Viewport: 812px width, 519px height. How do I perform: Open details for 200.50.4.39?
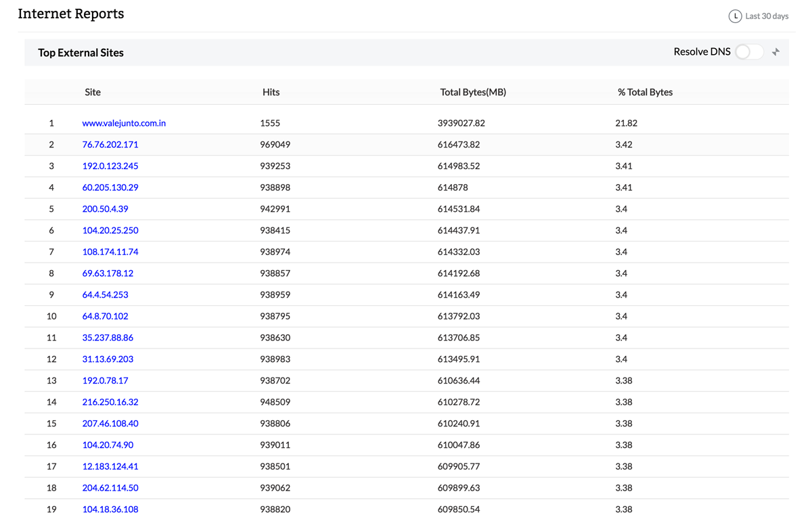pyautogui.click(x=105, y=209)
